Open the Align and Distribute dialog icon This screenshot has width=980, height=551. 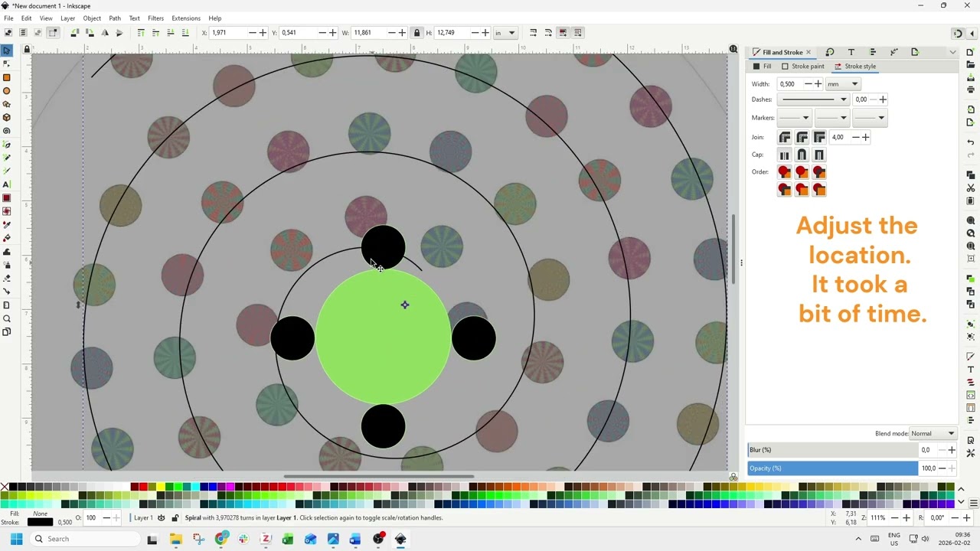point(873,52)
